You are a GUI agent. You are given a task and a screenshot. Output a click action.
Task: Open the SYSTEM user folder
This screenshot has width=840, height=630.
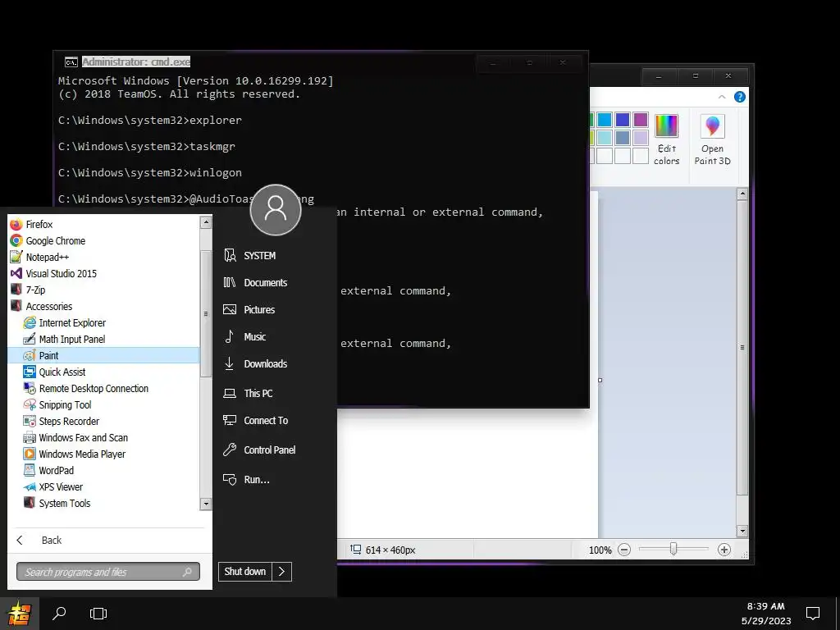pyautogui.click(x=249, y=256)
